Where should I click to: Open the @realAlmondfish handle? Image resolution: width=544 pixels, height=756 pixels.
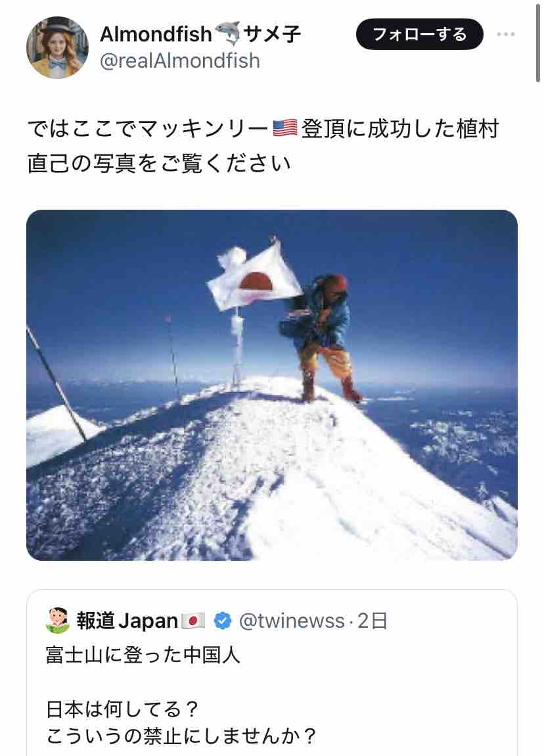click(x=180, y=61)
